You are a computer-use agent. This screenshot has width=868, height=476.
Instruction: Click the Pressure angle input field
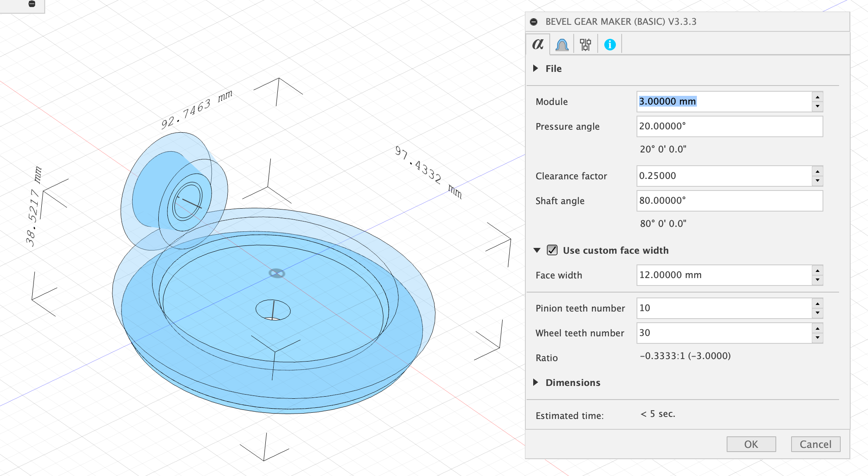pos(729,126)
